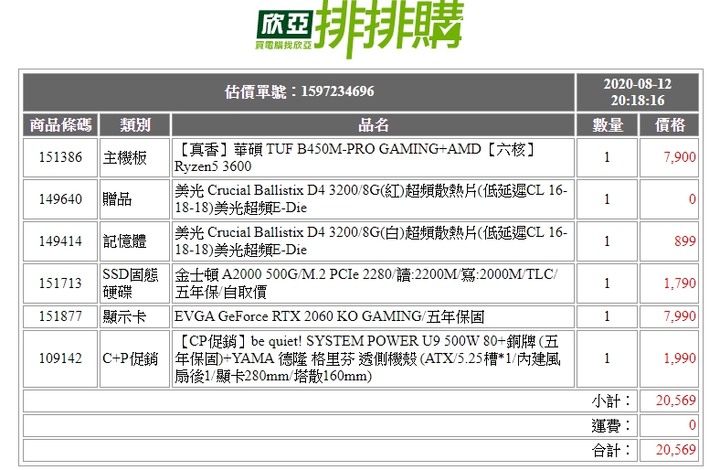Select barcode cell 109142

coord(60,358)
